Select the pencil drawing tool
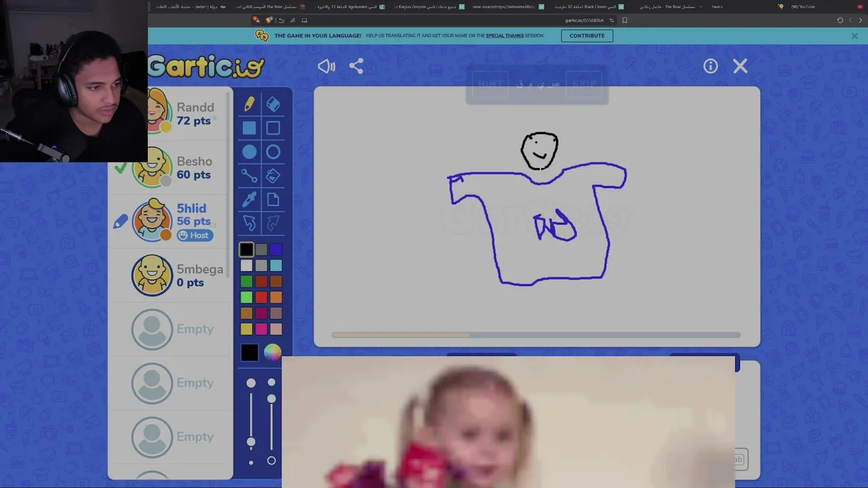Image resolution: width=868 pixels, height=488 pixels. (249, 104)
